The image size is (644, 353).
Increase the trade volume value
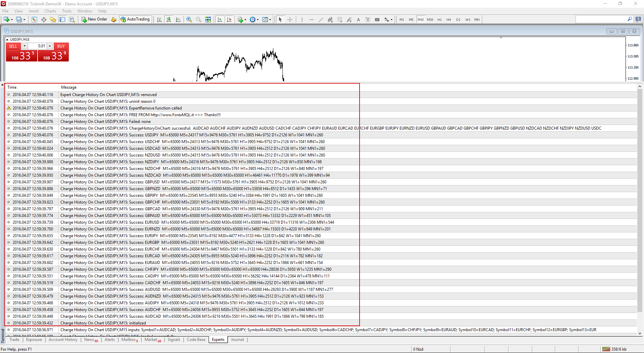click(x=50, y=46)
